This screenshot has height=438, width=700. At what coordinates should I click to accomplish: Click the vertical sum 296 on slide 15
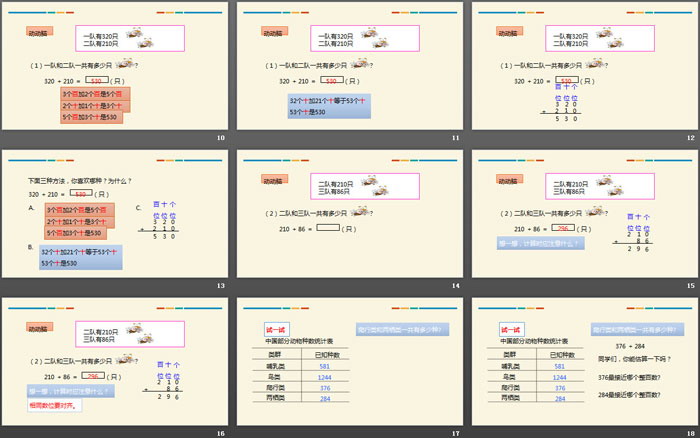pyautogui.click(x=633, y=233)
